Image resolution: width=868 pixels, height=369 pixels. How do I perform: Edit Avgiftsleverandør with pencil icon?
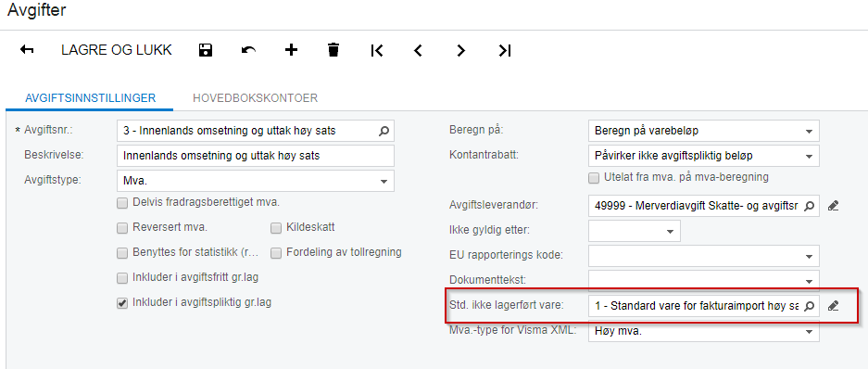(x=833, y=206)
